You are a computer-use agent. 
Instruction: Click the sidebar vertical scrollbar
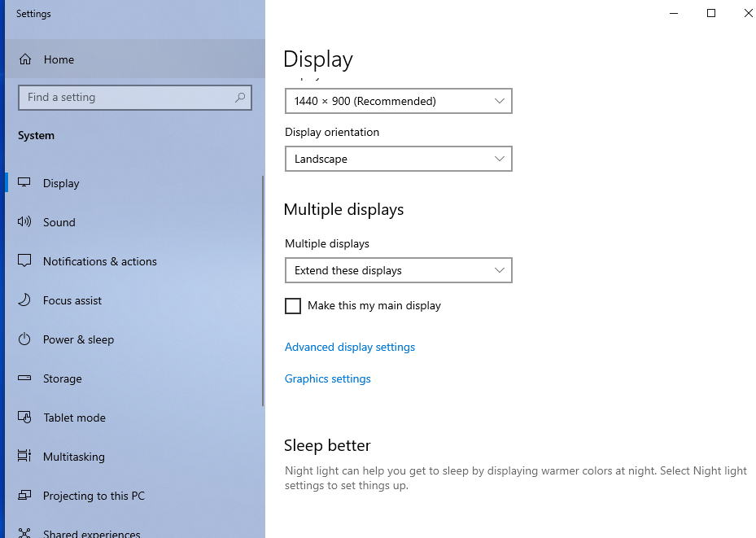tap(262, 291)
